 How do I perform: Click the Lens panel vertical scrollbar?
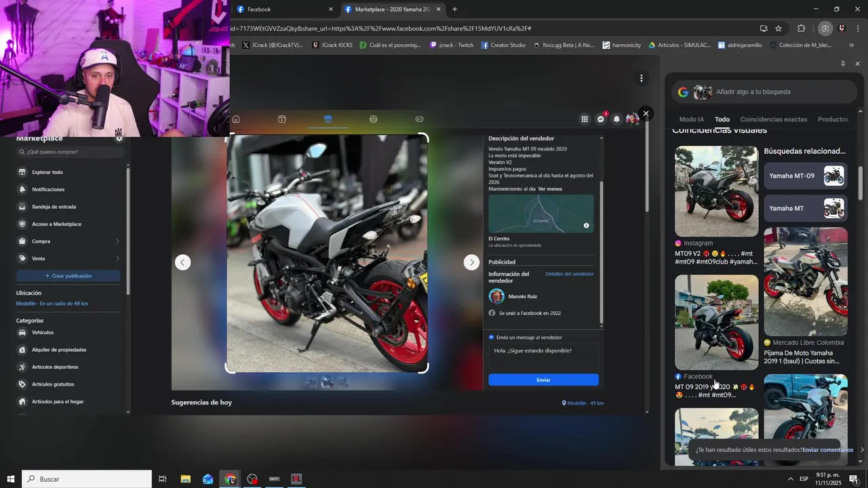pyautogui.click(x=861, y=183)
